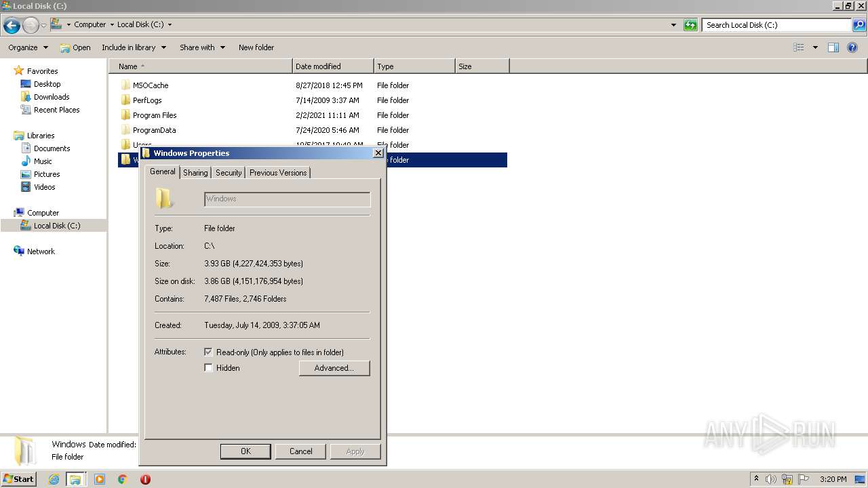Click Libraries in navigation pane
This screenshot has height=488, width=868.
pyautogui.click(x=41, y=136)
